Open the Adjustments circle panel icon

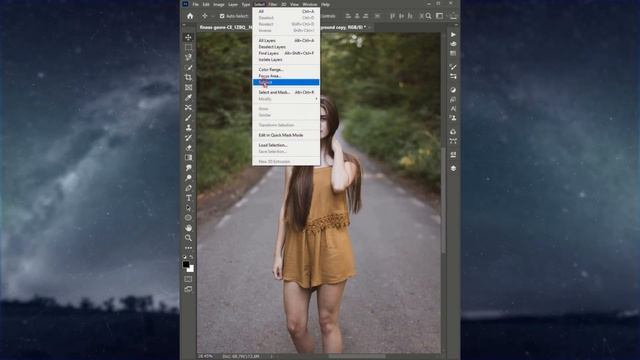(x=453, y=90)
